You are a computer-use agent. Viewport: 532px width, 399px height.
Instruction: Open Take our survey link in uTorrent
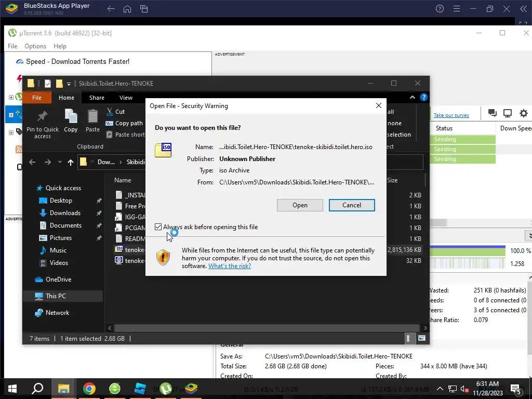pos(451,115)
